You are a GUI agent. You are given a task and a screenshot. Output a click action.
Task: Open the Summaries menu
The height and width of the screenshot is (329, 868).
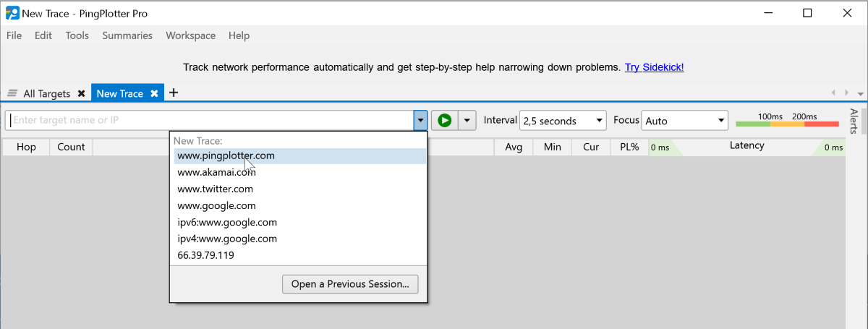(127, 35)
